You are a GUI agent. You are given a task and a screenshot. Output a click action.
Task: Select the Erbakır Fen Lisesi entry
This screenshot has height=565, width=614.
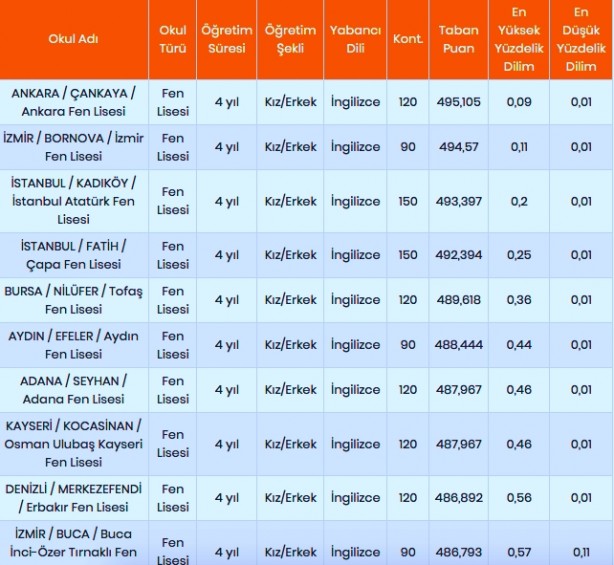74,498
